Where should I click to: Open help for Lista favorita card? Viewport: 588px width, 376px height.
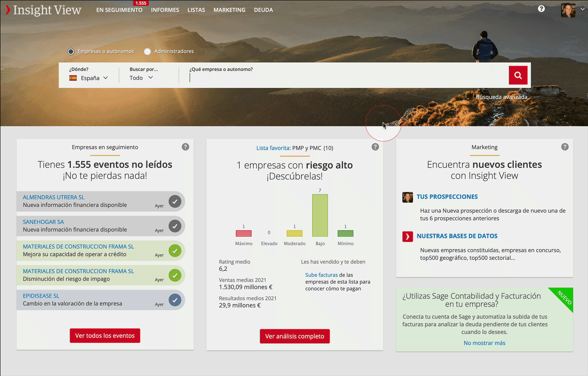click(375, 147)
